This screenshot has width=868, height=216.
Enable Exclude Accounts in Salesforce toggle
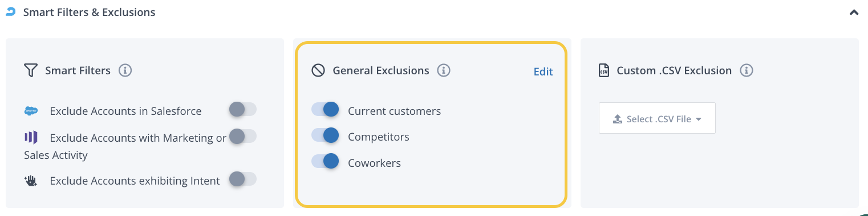242,109
